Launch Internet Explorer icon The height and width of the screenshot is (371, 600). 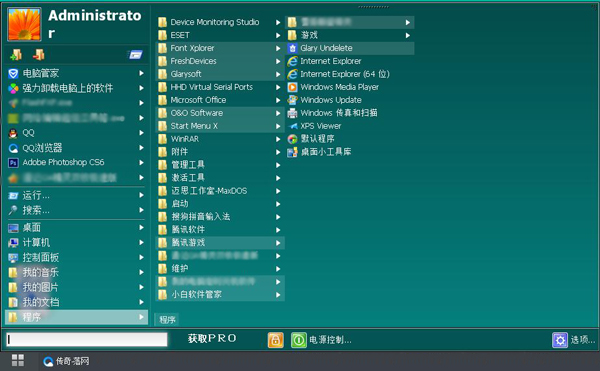292,61
